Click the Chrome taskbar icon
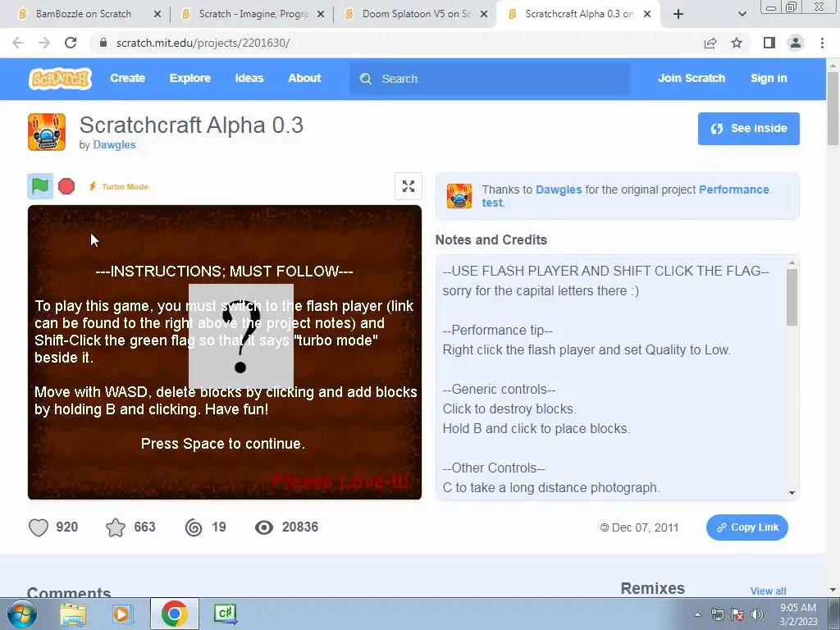 pyautogui.click(x=174, y=614)
